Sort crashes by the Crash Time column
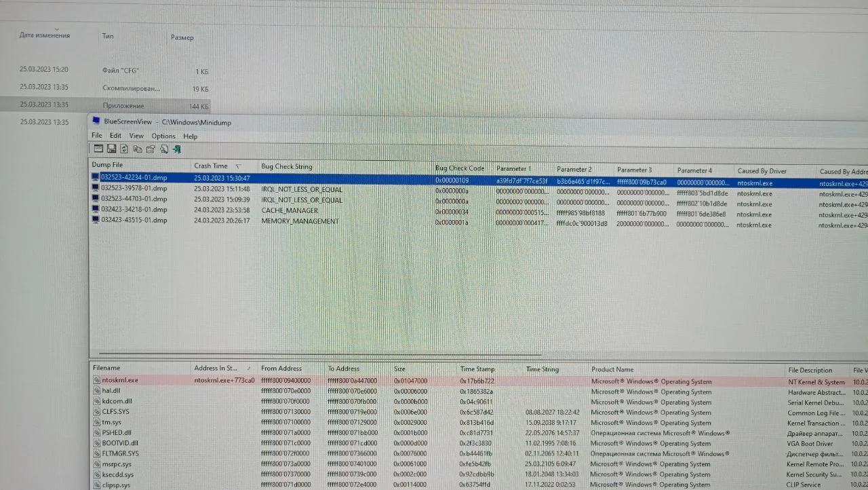The width and height of the screenshot is (868, 490). 211,166
